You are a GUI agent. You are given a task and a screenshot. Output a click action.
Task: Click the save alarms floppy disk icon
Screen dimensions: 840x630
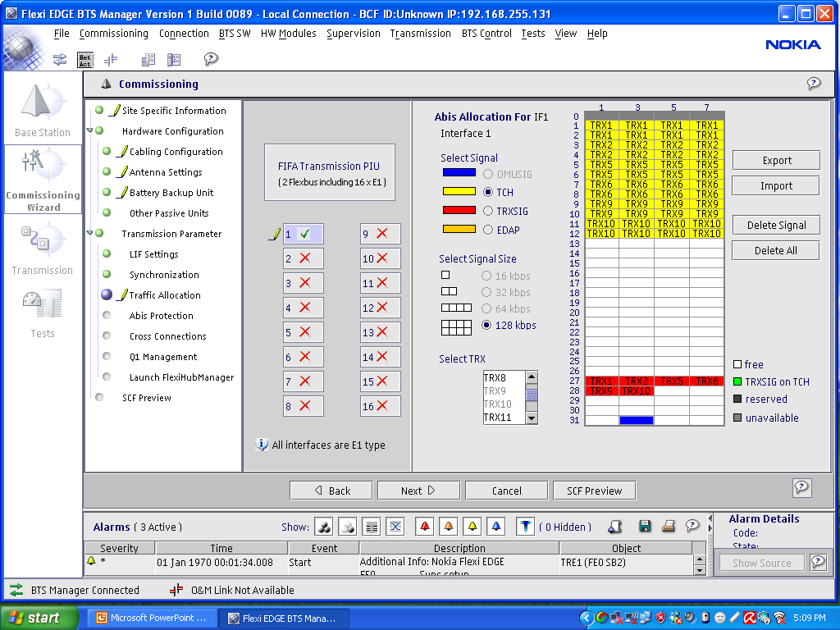[645, 527]
